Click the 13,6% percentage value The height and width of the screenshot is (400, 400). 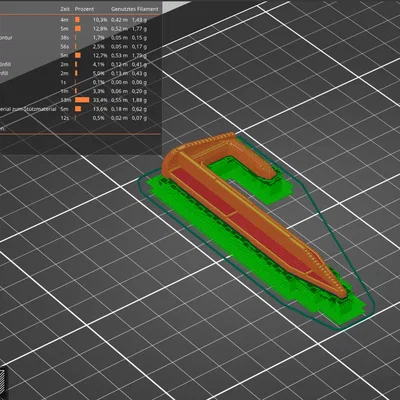(100, 109)
